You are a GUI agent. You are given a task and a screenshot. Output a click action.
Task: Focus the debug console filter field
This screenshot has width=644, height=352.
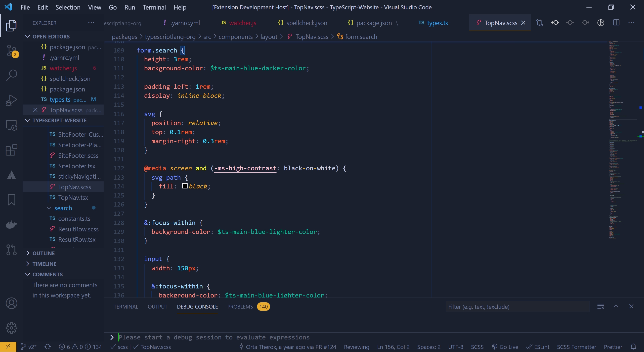pyautogui.click(x=517, y=307)
